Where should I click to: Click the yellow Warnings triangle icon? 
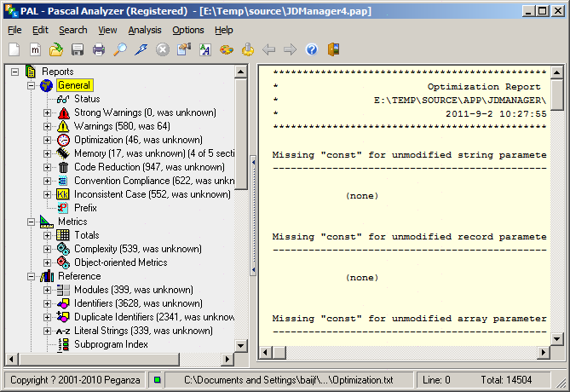click(63, 126)
